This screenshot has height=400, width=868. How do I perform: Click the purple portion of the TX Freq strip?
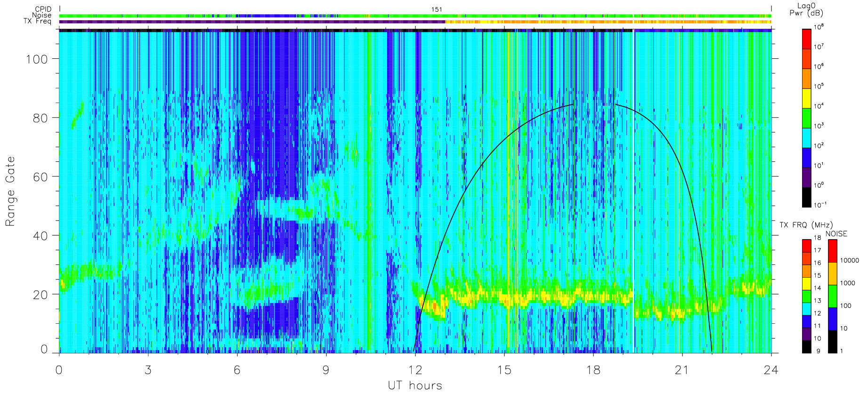coord(252,22)
